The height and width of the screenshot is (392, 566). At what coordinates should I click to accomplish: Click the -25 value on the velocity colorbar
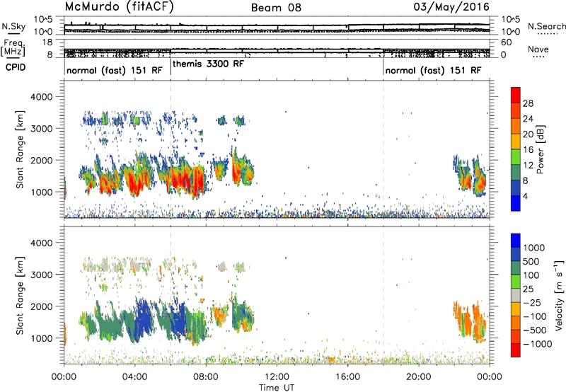pyautogui.click(x=532, y=303)
